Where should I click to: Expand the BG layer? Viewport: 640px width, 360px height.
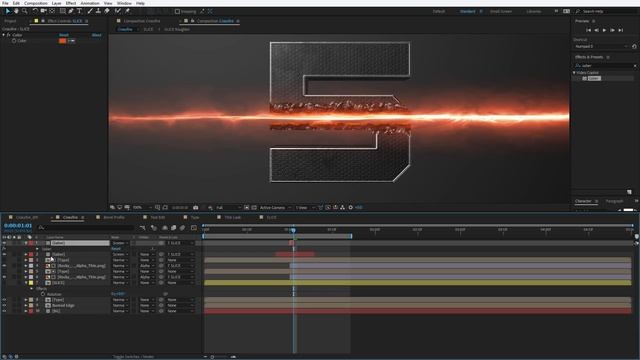26,311
